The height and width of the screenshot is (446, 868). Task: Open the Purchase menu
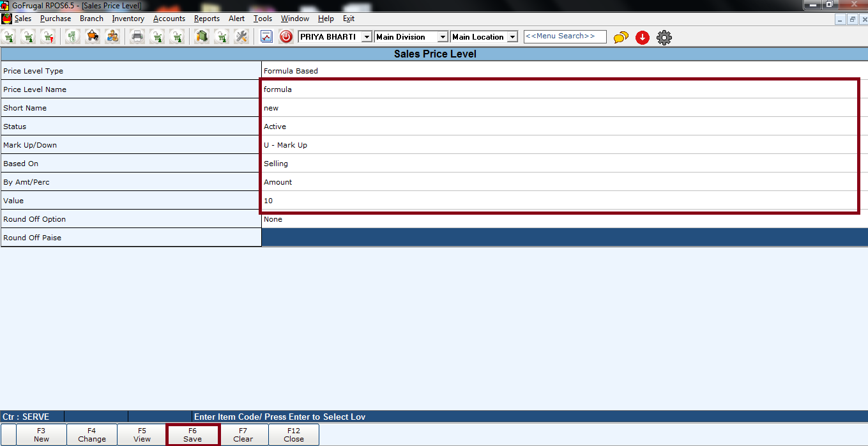coord(56,19)
